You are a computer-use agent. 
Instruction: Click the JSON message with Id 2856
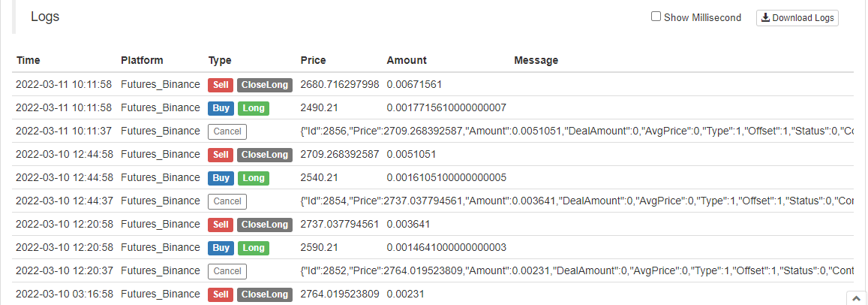pyautogui.click(x=577, y=131)
